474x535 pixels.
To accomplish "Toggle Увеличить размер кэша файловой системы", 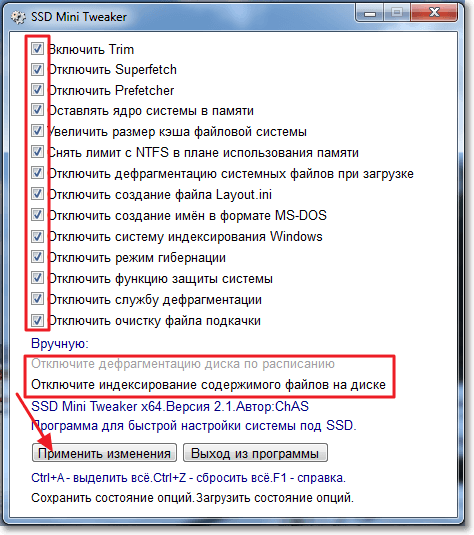I will point(37,131).
